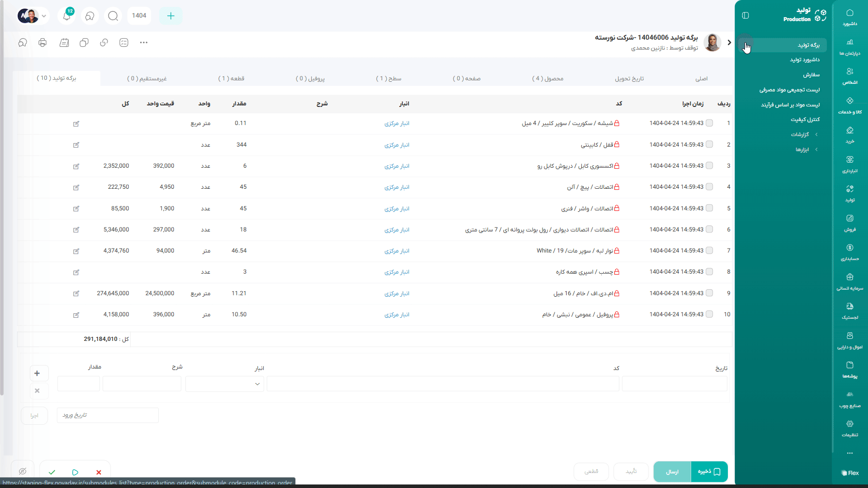Click the تاریخ ورود input field
The width and height of the screenshot is (868, 488).
[x=107, y=415]
